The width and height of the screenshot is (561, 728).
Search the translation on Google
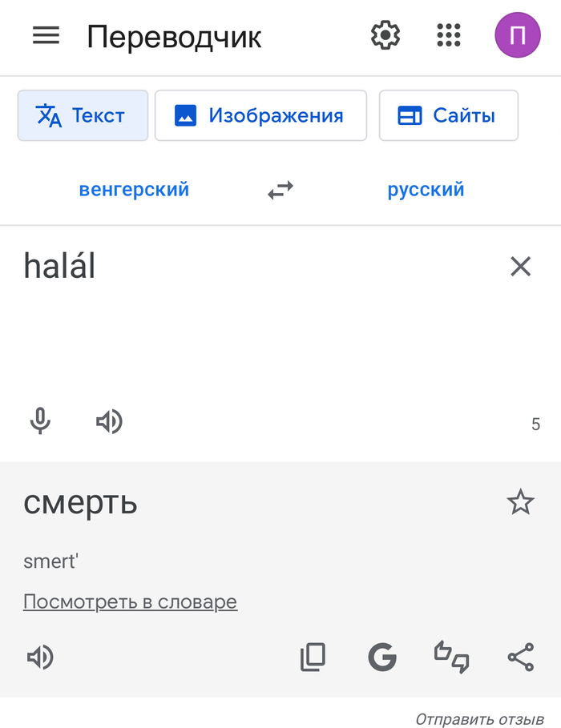[382, 658]
